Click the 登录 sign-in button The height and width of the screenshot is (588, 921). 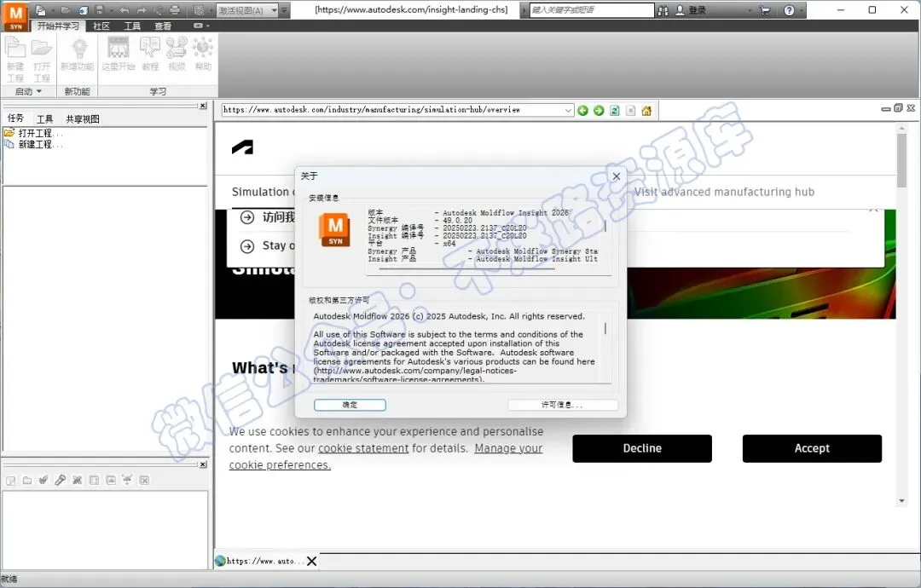691,10
